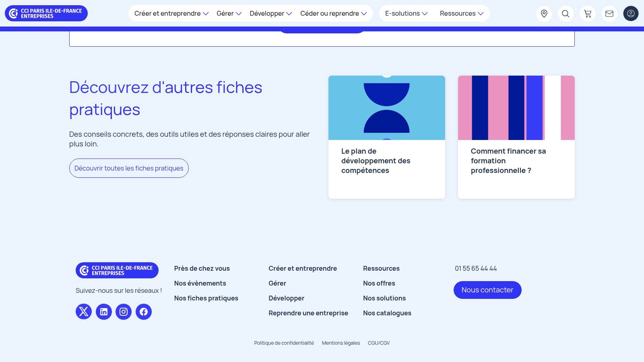
Task: Click the Facebook icon in the footer
Action: 143,311
